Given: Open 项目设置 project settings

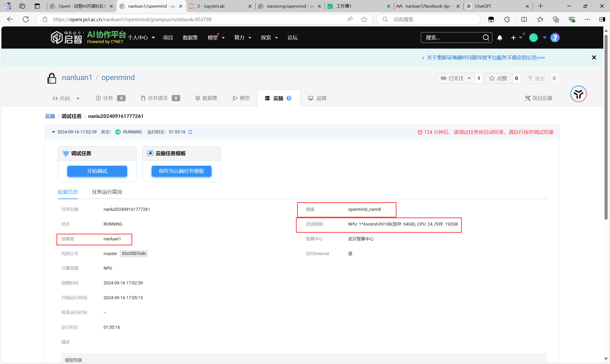Looking at the screenshot, I should (539, 98).
